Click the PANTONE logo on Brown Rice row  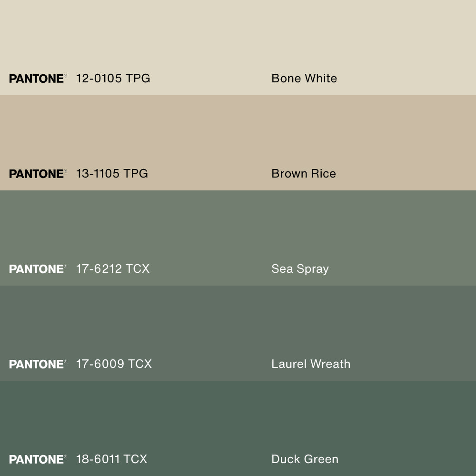(x=38, y=174)
